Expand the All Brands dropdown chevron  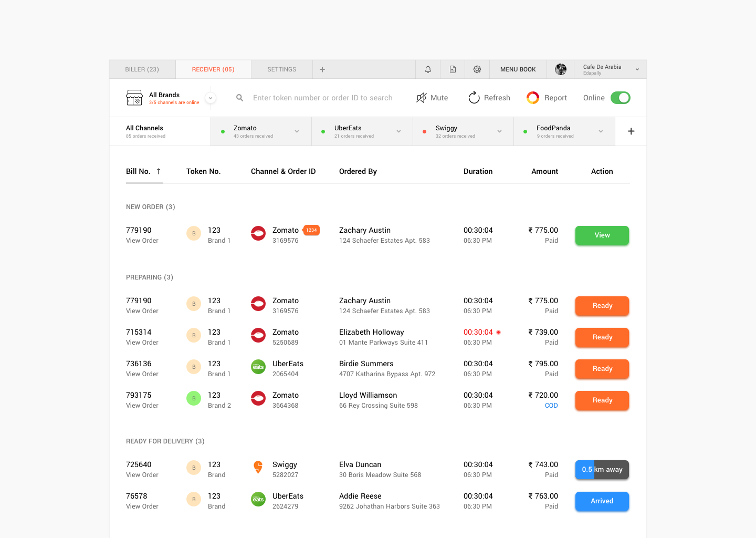210,97
